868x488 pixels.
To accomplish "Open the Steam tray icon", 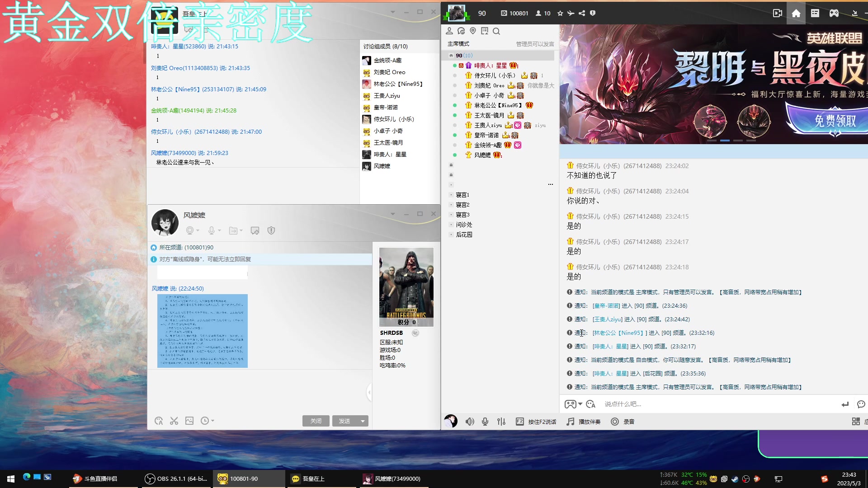I will point(735,479).
